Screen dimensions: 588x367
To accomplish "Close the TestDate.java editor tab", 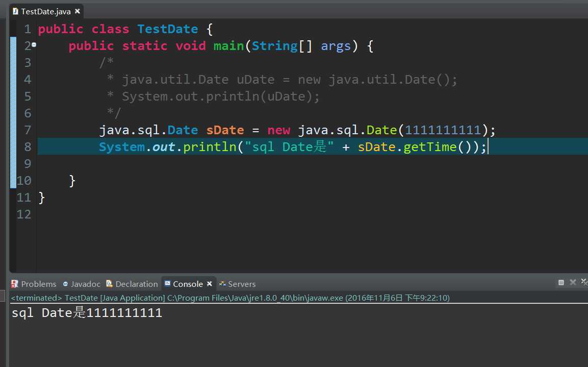I will [77, 11].
